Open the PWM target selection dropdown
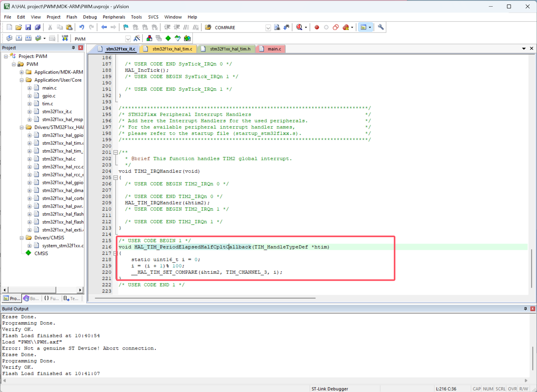Screen dimensions: 537x392 click(128, 39)
